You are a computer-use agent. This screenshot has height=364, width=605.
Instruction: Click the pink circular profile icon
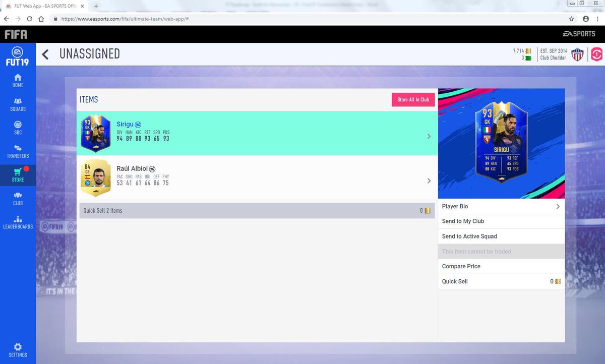(x=597, y=54)
